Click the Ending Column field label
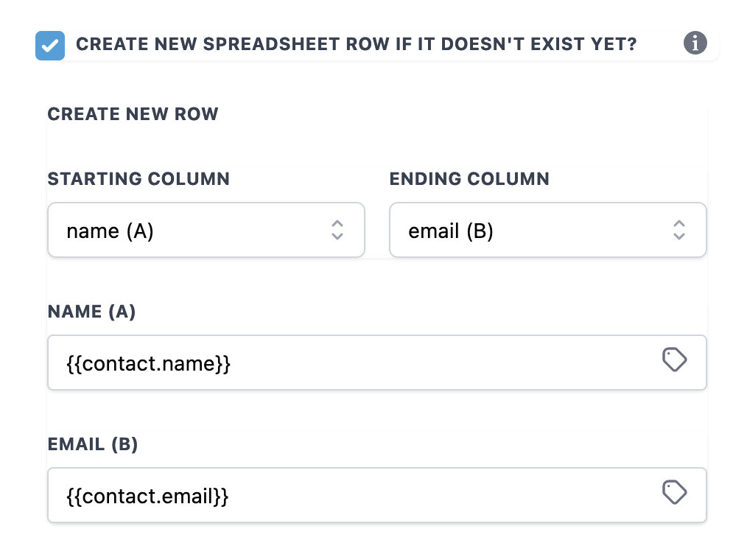This screenshot has height=560, width=747. tap(469, 179)
